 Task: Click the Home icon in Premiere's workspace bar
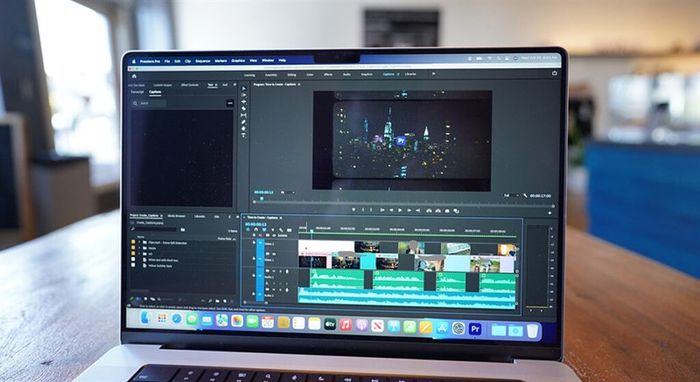click(134, 75)
